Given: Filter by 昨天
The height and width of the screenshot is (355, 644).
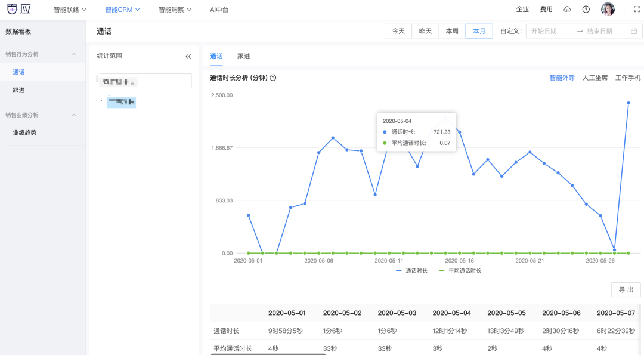Looking at the screenshot, I should coord(425,31).
